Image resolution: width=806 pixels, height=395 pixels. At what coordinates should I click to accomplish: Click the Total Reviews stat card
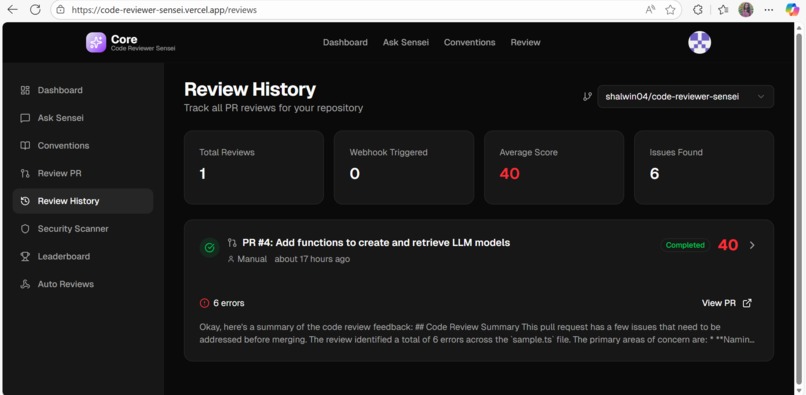coord(254,167)
